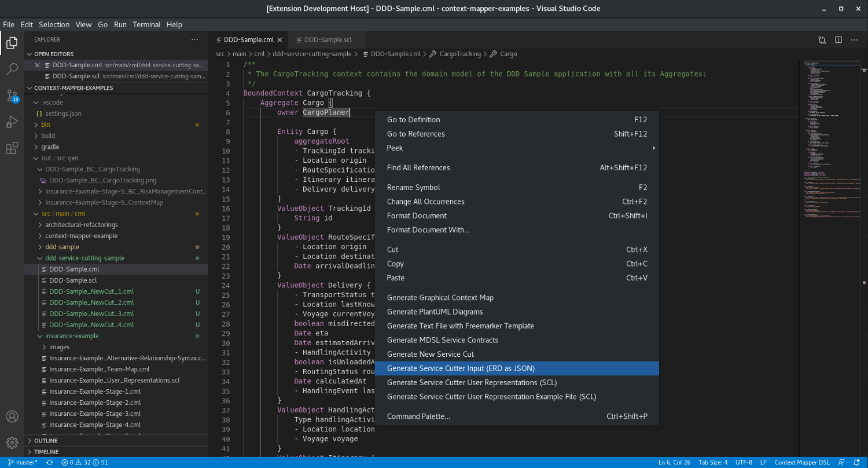
Task: Expand the Outline section
Action: (x=116, y=441)
